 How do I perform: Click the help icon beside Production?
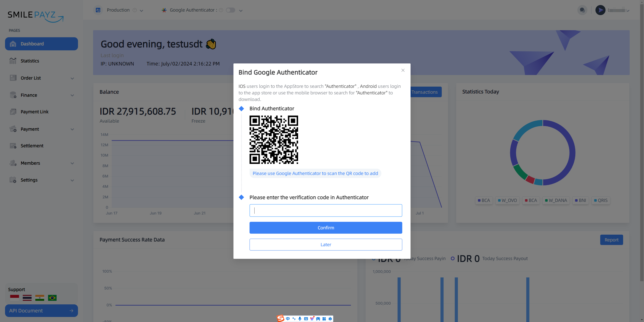click(135, 10)
